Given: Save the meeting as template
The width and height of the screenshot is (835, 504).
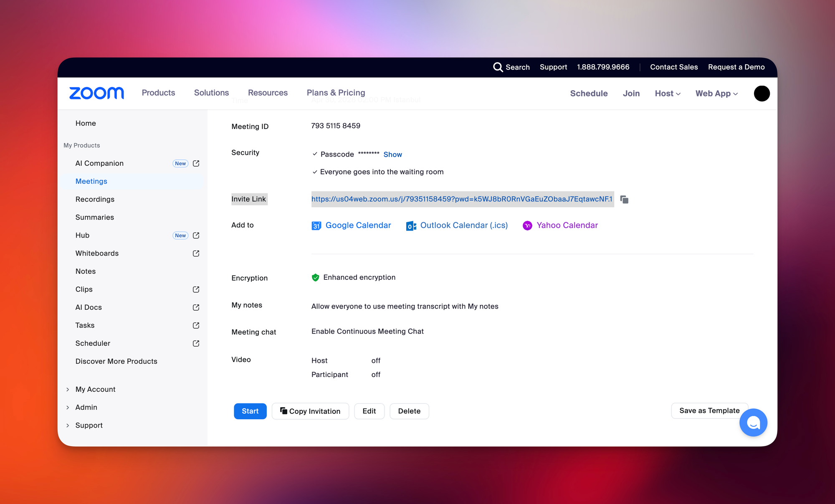Looking at the screenshot, I should 709,411.
